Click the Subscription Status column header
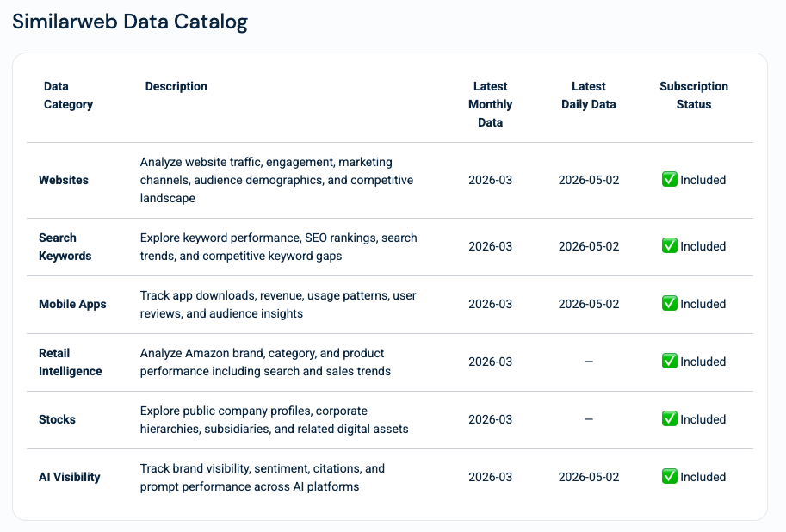The image size is (786, 532). tap(694, 96)
